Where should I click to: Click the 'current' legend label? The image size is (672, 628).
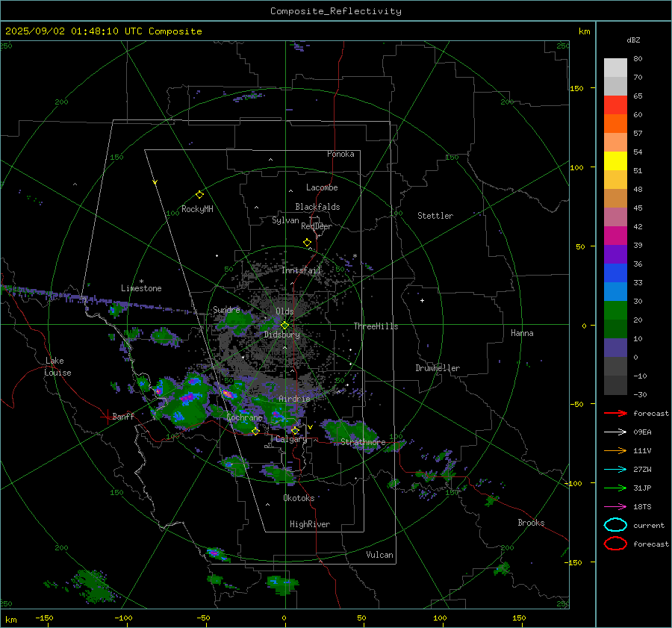(x=649, y=525)
